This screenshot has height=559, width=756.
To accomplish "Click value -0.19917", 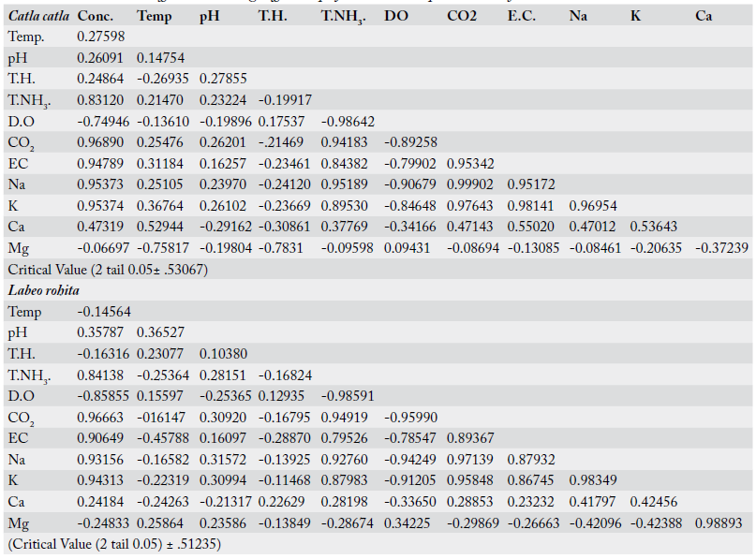I will click(x=285, y=100).
